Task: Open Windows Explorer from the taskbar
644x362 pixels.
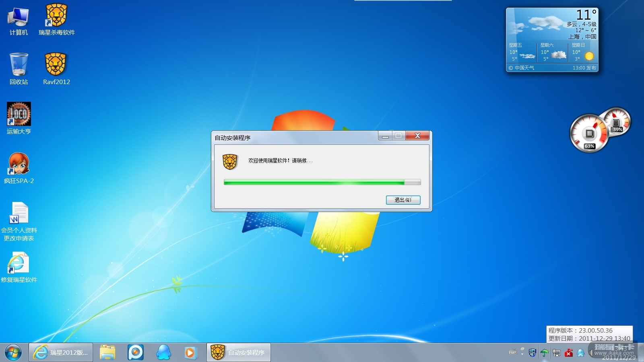Action: point(107,353)
